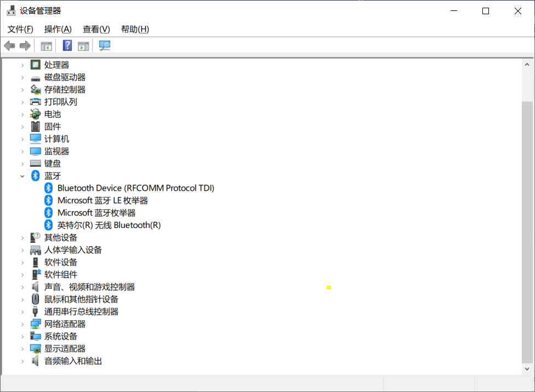Open the 帮助(H) menu
Image resolution: width=535 pixels, height=392 pixels.
pyautogui.click(x=135, y=29)
